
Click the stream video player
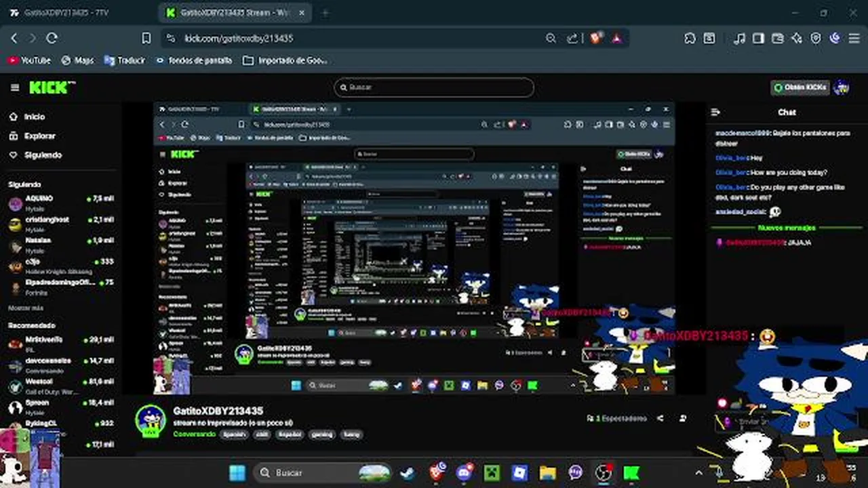click(414, 248)
